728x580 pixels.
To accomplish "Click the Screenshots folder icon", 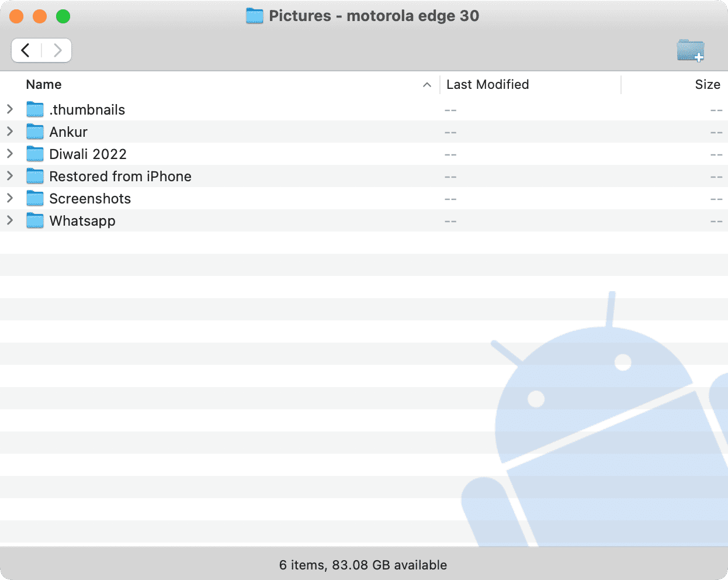I will point(35,198).
